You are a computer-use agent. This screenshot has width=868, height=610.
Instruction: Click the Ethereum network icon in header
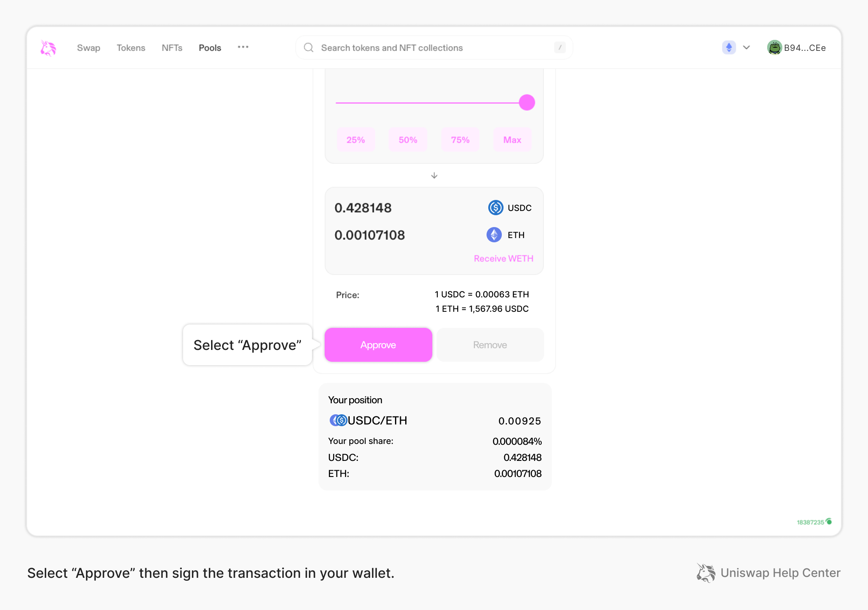729,47
